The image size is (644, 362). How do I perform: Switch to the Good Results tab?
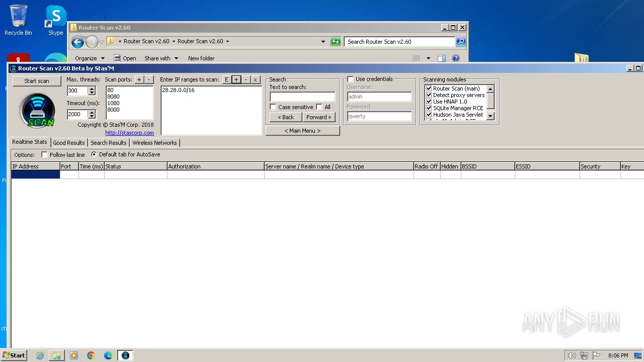point(69,143)
